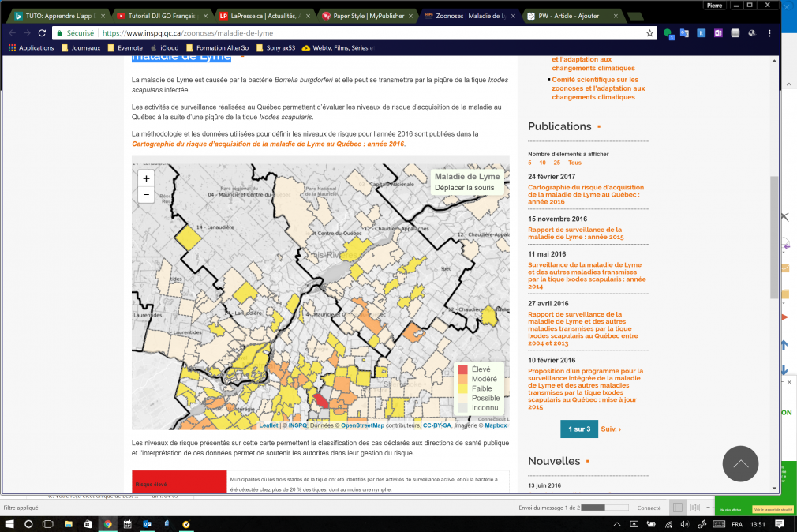Zoom out on the Lyme disease map
This screenshot has height=532, width=797.
(x=147, y=194)
